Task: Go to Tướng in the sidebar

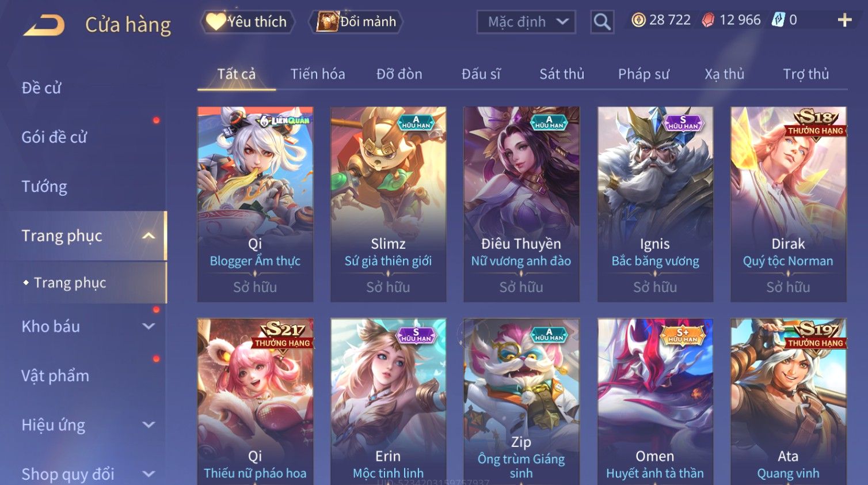Action: click(x=44, y=187)
